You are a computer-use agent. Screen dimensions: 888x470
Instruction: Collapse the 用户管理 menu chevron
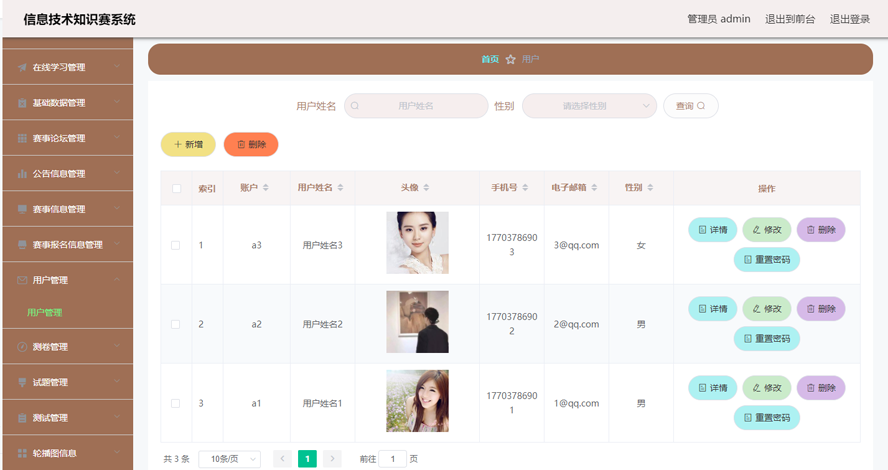[x=117, y=279]
